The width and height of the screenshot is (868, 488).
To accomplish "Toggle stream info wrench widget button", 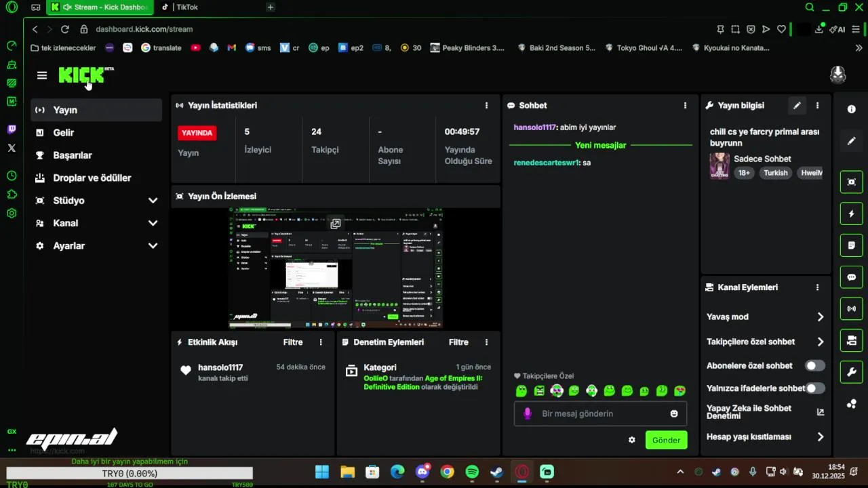I will pyautogui.click(x=852, y=371).
